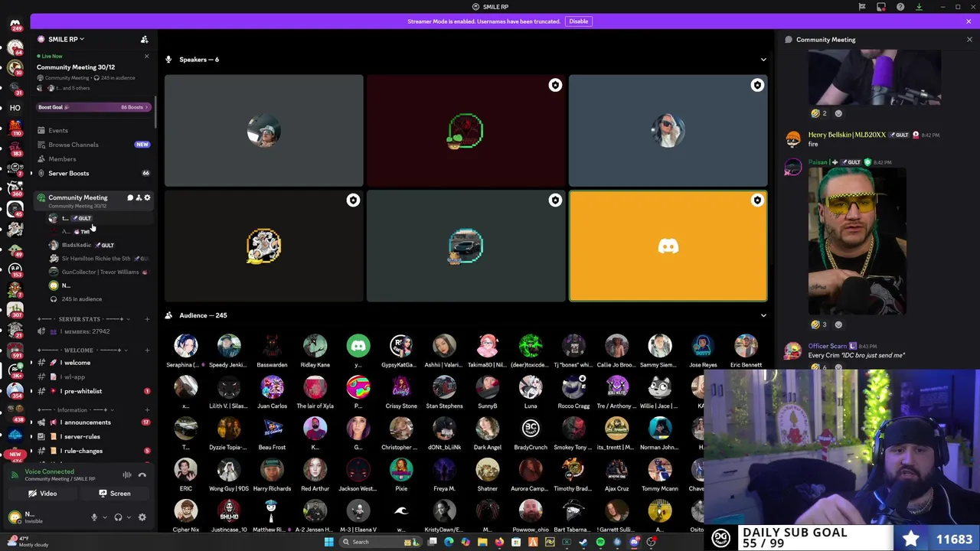Collapse the Speakers — 6 section
Image resolution: width=980 pixels, height=551 pixels.
coord(763,60)
